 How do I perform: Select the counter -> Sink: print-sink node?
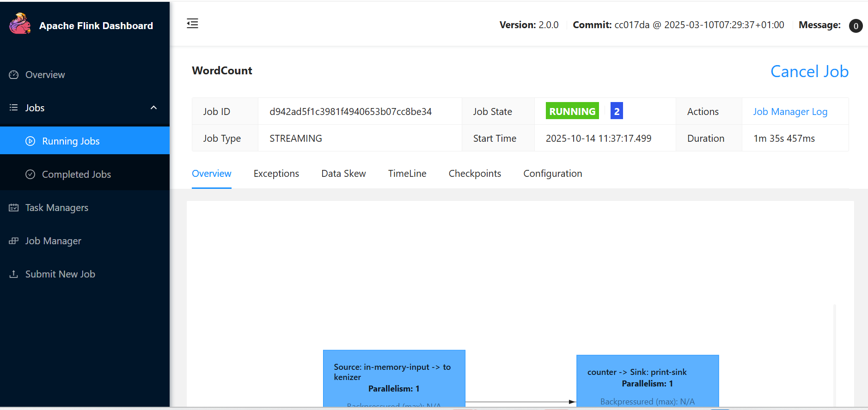648,381
